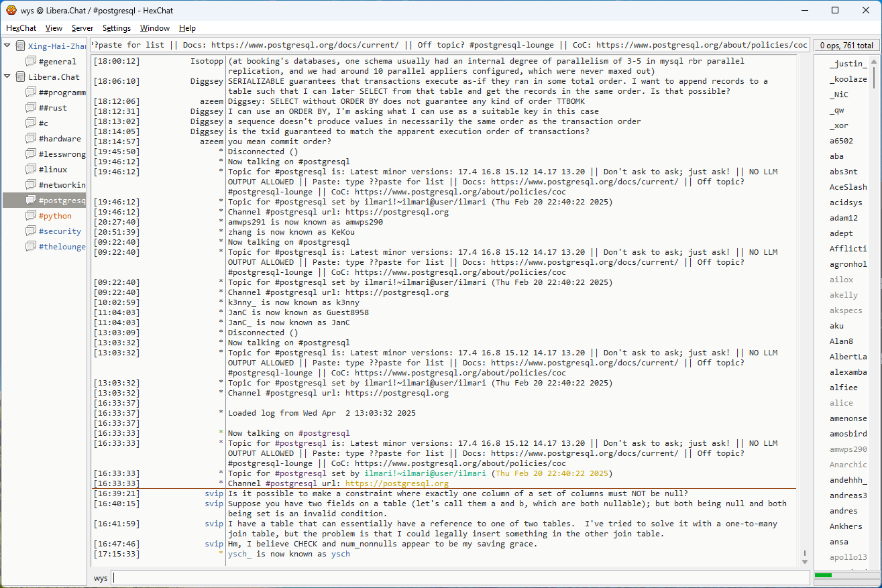The image size is (882, 588).
Task: Click the Xing-Hai-Zhai server icon
Action: pos(20,46)
